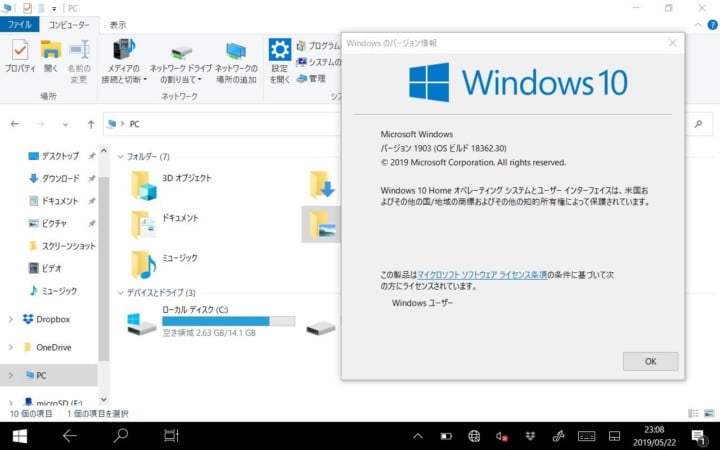Open the ファイル menu tab
This screenshot has width=720, height=450.
tap(22, 24)
